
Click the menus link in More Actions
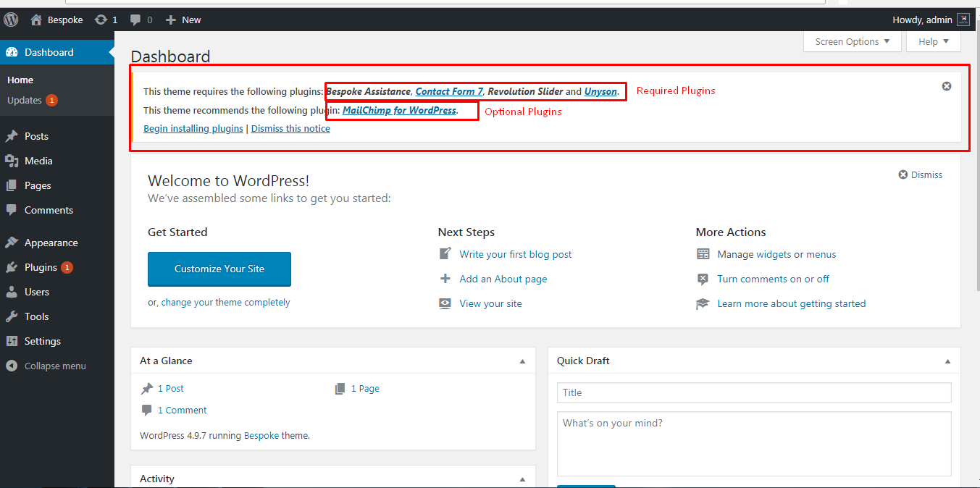click(x=821, y=254)
